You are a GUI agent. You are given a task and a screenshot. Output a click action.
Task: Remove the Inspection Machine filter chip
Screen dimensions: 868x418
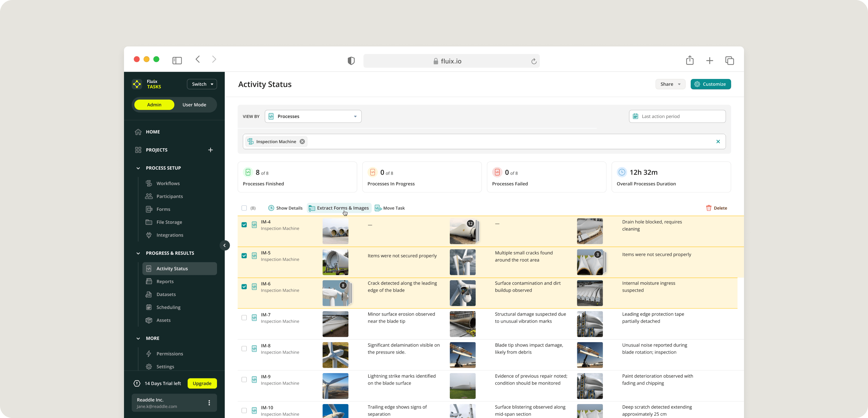coord(302,142)
